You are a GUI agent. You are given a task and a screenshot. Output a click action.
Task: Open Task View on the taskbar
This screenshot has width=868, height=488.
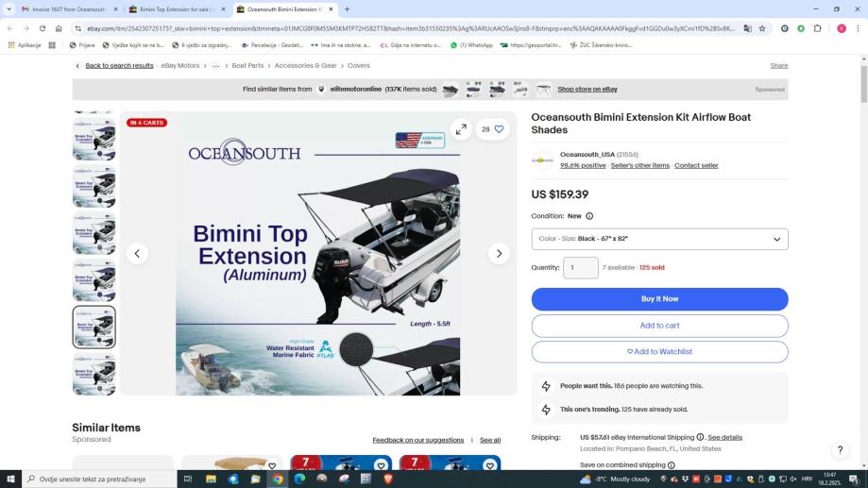(x=188, y=479)
